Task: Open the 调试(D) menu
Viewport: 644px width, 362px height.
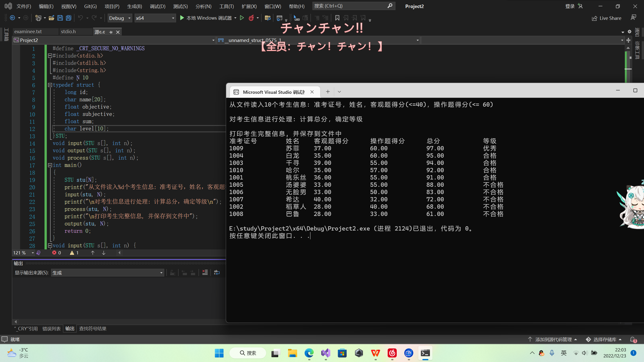Action: coord(157,6)
